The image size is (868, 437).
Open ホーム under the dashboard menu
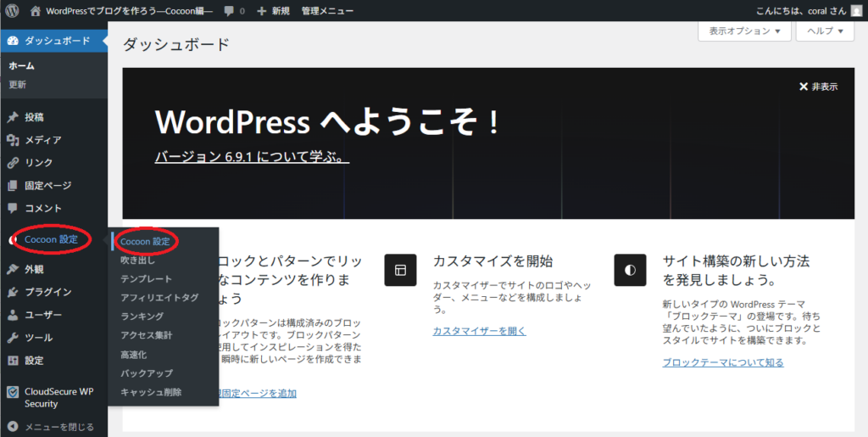[x=22, y=66]
